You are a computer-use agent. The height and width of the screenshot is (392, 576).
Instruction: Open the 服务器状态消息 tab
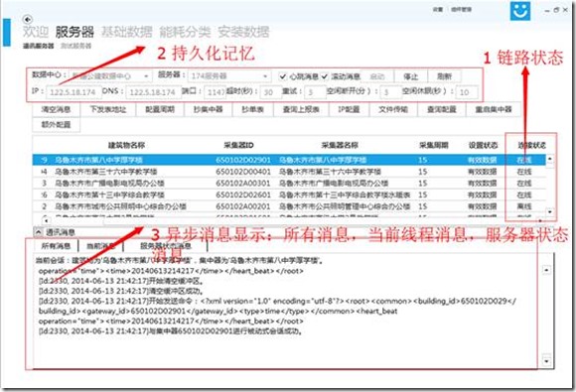coord(166,246)
